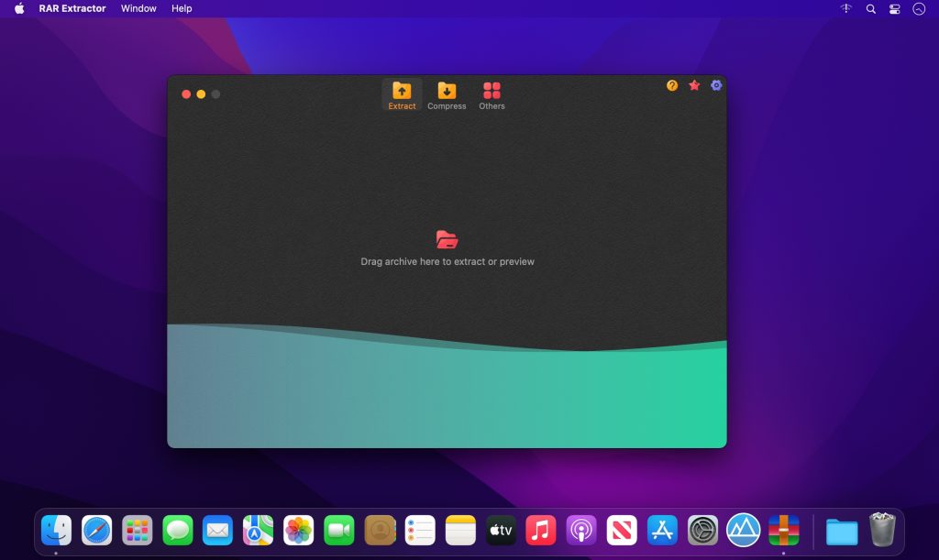Open Spotlight search from the menu bar
The image size is (939, 560).
(x=868, y=8)
